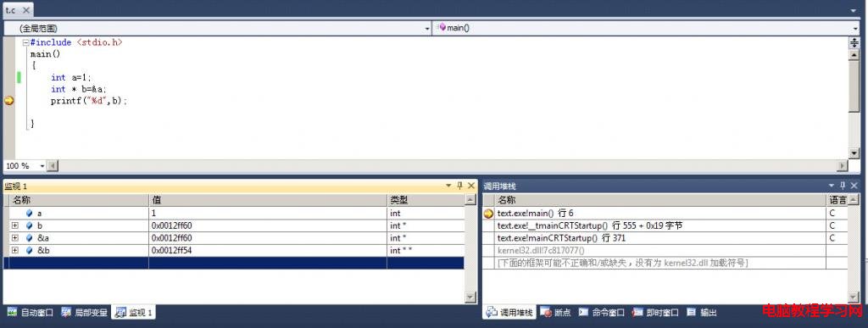Click the 名称 column header in call stack
Image resolution: width=868 pixels, height=328 pixels.
[660, 200]
